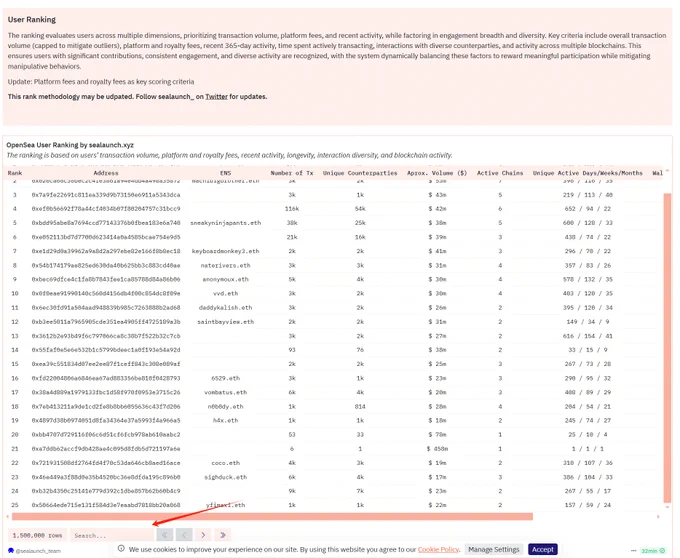This screenshot has width=680, height=558.
Task: Select the keyboardmonkey3.eth ENS cell
Action: tap(226, 251)
